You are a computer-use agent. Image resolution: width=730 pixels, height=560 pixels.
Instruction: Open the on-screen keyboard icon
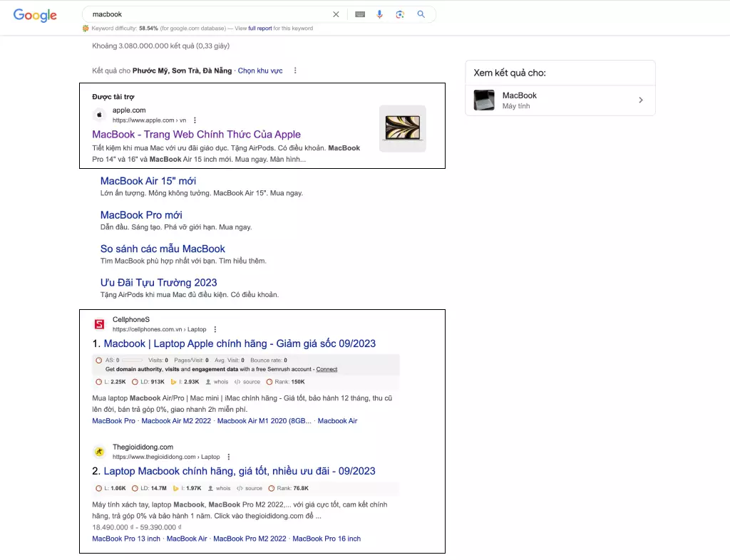click(x=360, y=14)
